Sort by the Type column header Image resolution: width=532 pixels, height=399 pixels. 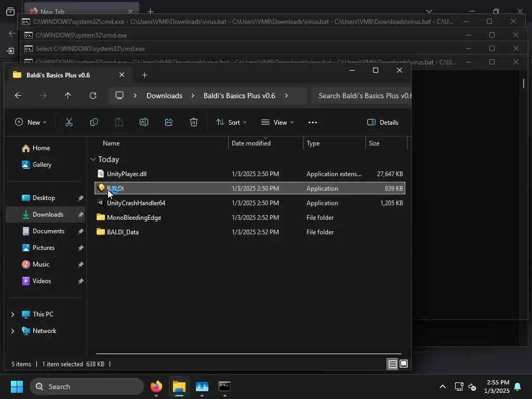click(313, 143)
